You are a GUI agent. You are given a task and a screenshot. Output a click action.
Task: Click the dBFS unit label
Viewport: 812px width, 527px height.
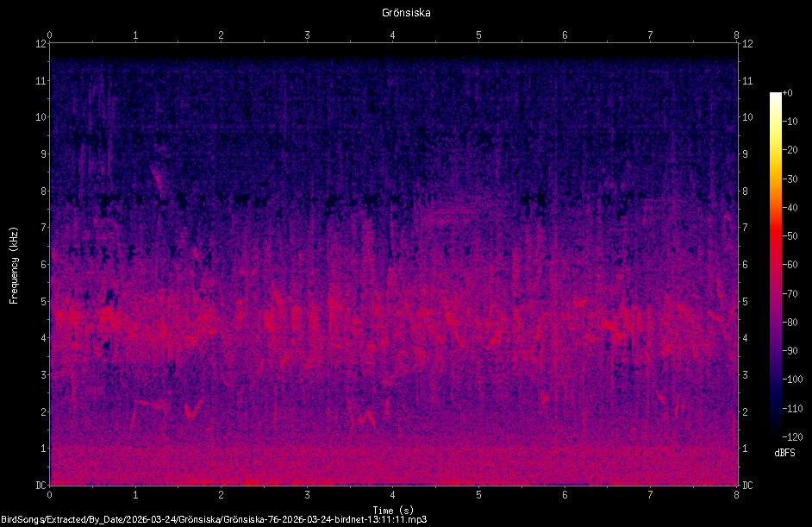(x=784, y=453)
